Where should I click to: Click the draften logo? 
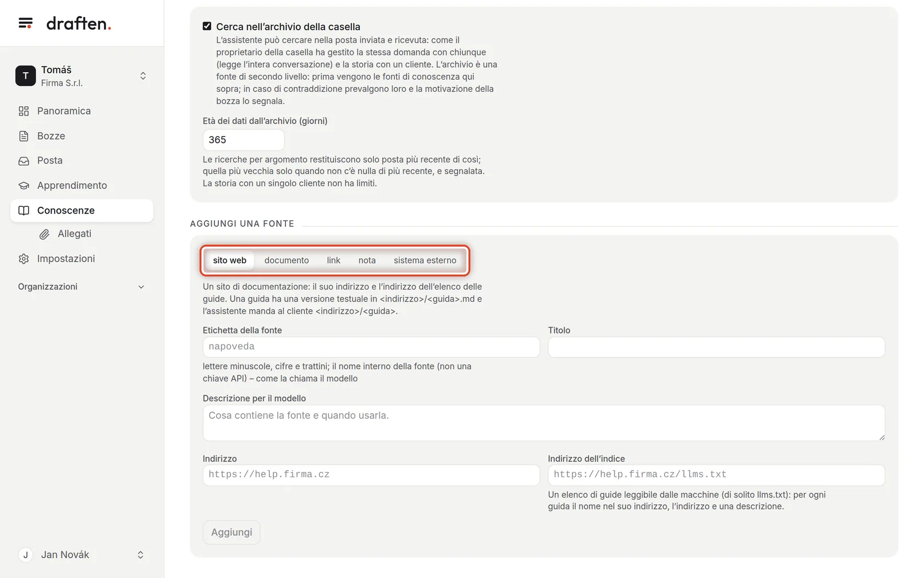pos(79,23)
